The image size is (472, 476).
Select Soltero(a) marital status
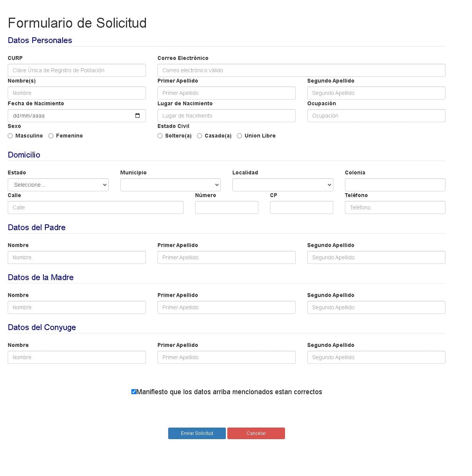160,136
